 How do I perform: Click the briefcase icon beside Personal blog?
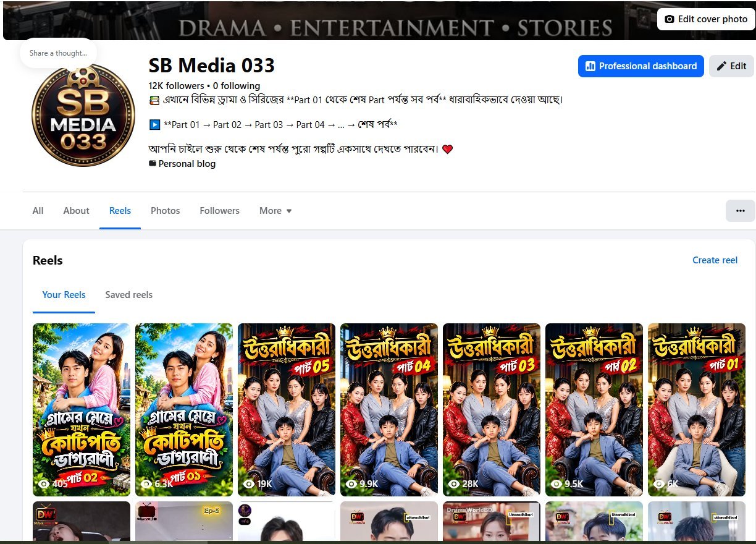[x=153, y=164]
